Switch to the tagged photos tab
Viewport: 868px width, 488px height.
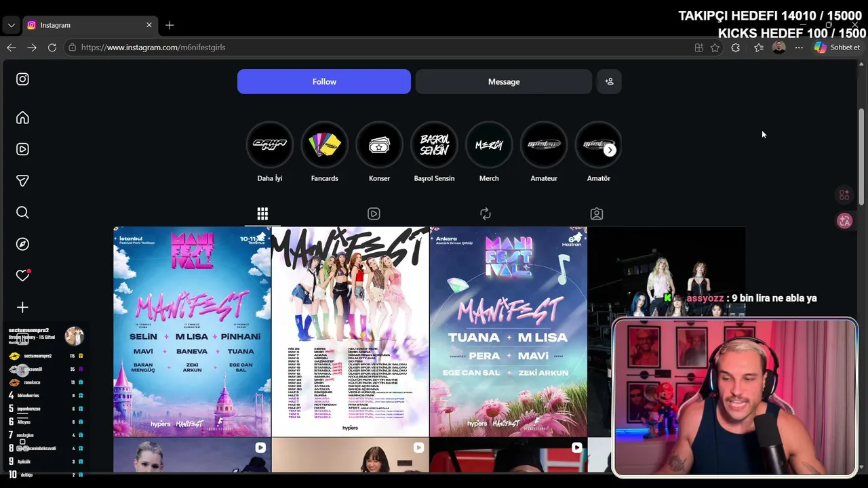597,214
